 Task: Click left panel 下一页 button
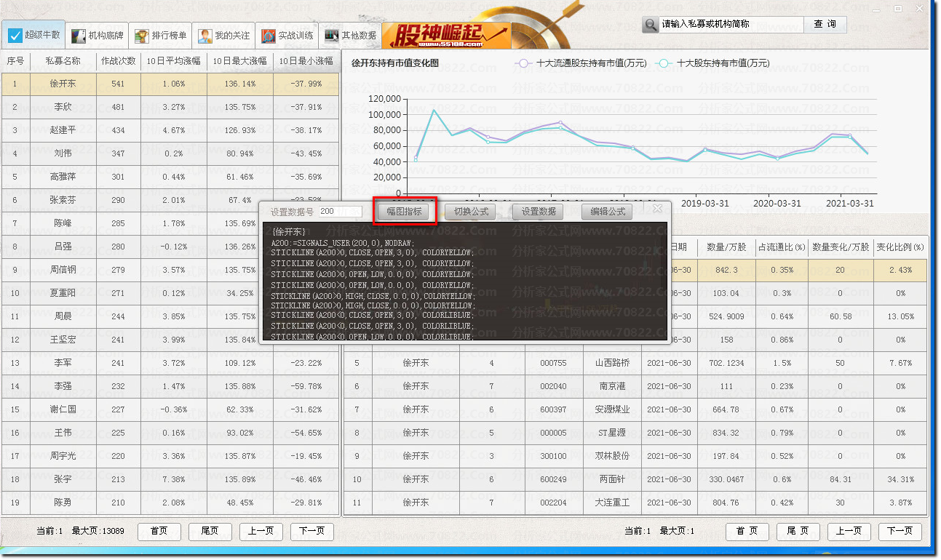pos(311,532)
